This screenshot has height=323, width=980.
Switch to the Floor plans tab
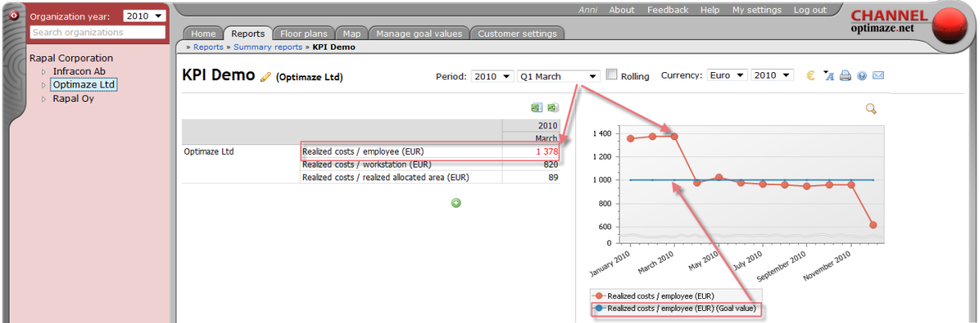pyautogui.click(x=303, y=34)
